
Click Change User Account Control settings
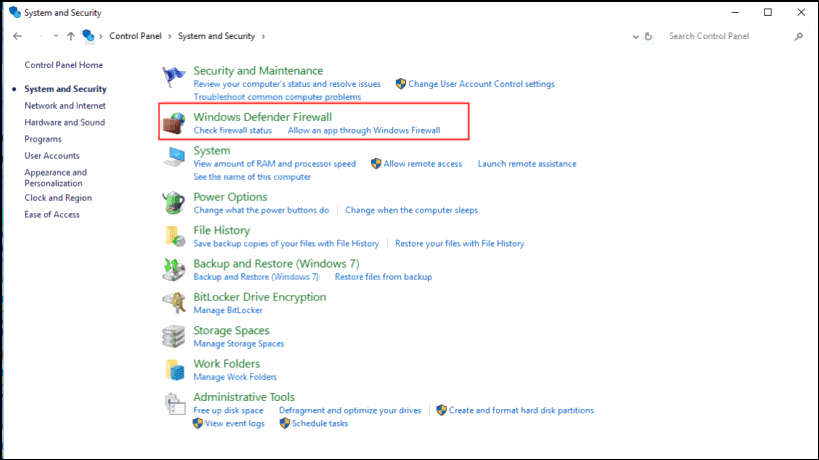[481, 84]
